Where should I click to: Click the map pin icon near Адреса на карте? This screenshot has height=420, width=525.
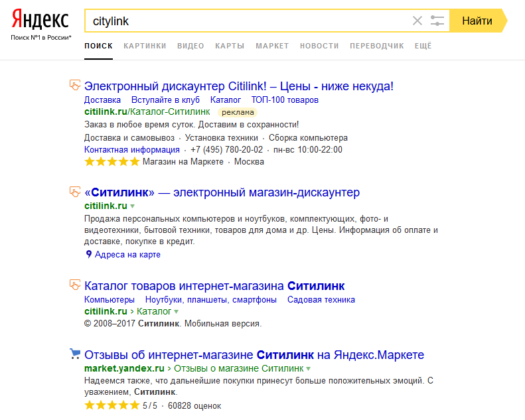[x=88, y=254]
